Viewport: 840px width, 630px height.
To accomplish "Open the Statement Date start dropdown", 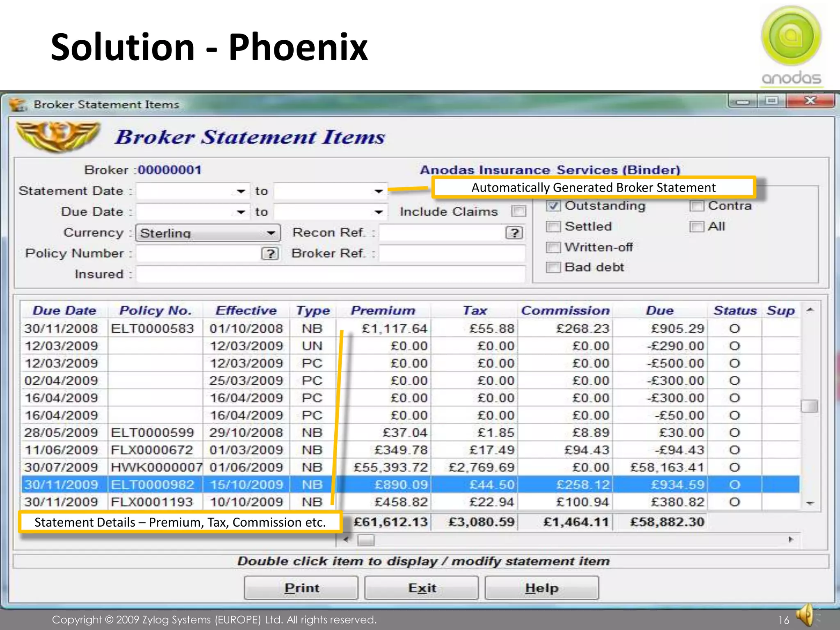I will [x=241, y=191].
